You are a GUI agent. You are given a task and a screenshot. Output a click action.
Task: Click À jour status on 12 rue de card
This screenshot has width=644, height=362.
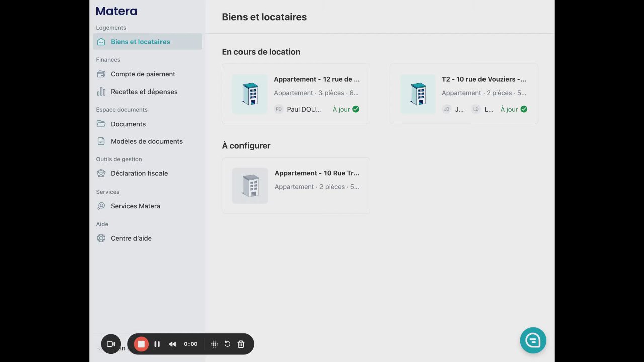click(x=341, y=109)
